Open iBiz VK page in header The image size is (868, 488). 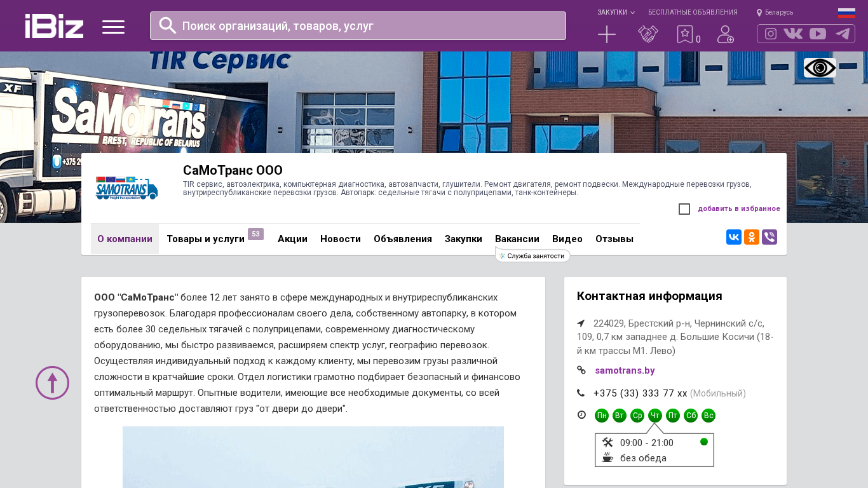pos(793,34)
